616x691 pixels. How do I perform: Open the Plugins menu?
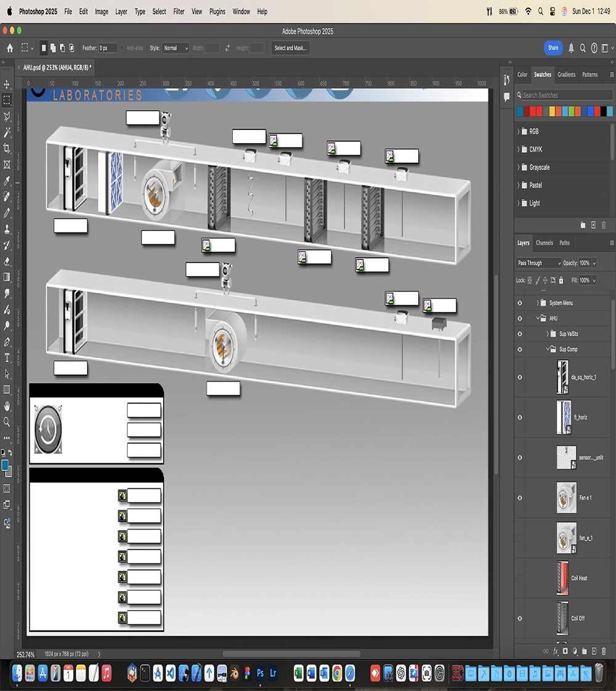point(217,12)
